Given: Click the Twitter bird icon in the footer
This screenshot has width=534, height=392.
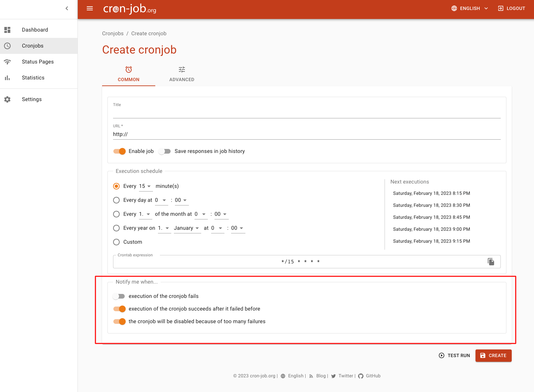Looking at the screenshot, I should click(334, 376).
